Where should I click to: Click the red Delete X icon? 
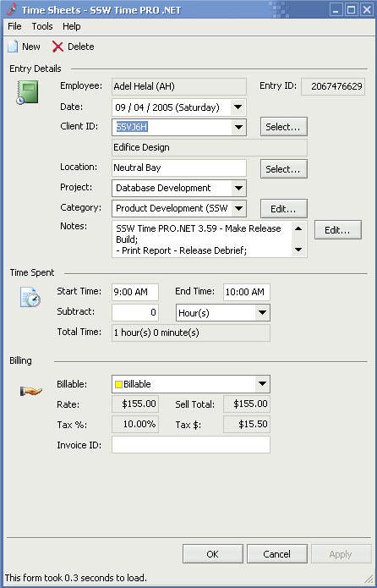(x=57, y=47)
